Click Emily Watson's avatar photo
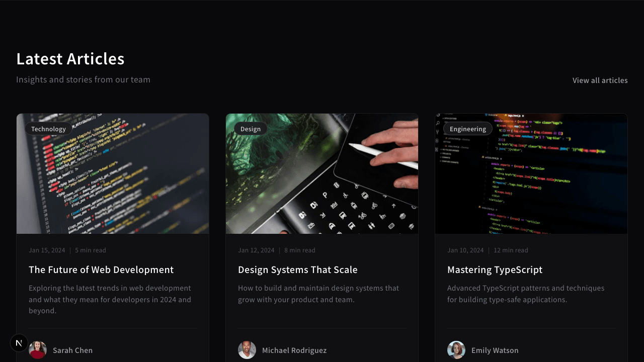The image size is (644, 362). tap(456, 350)
